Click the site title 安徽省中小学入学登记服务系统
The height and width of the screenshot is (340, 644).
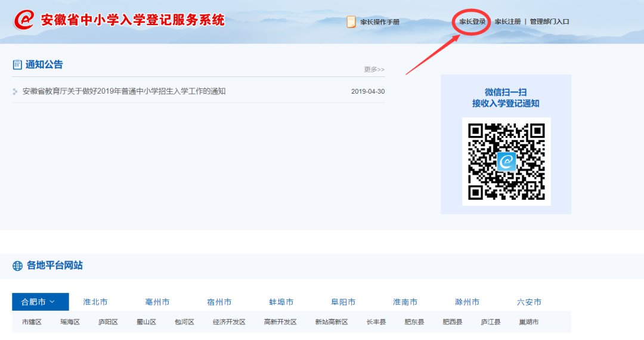pos(132,20)
